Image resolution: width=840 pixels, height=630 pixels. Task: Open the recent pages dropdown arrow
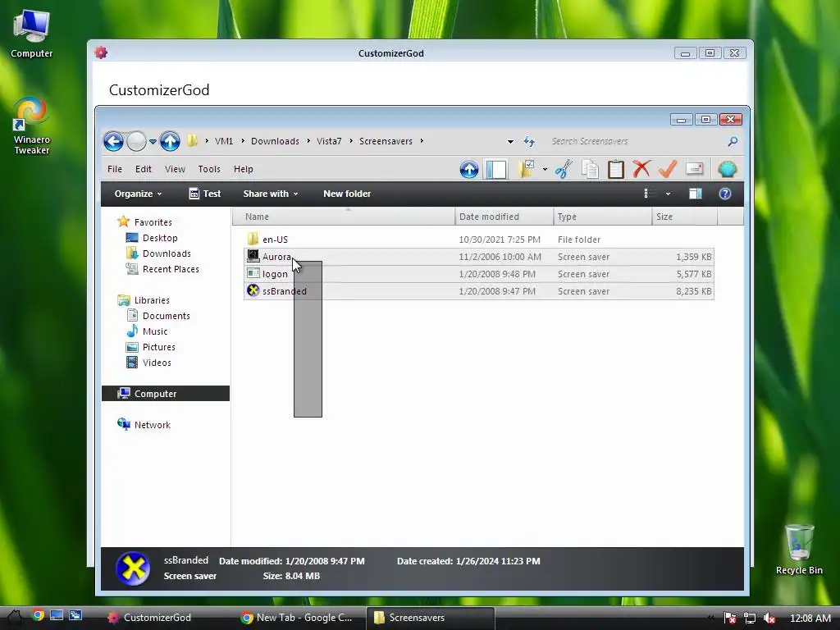coord(153,142)
